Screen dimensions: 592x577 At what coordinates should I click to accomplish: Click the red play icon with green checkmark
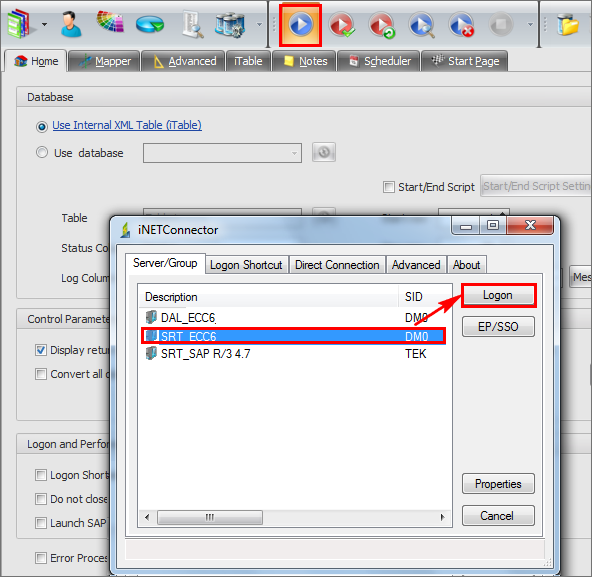[342, 25]
